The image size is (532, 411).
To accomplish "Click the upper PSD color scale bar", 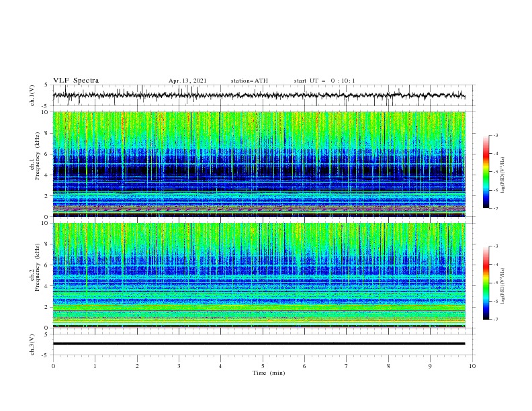I will click(486, 172).
